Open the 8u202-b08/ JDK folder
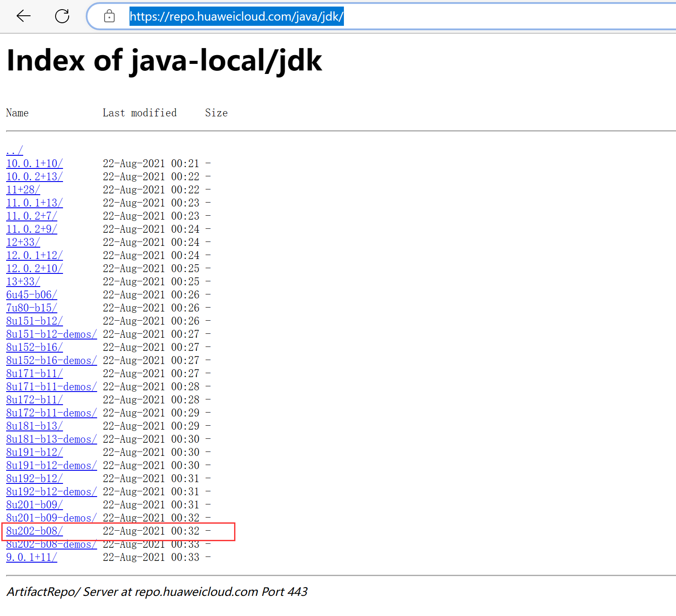Viewport: 676px width, 616px height. pyautogui.click(x=35, y=531)
